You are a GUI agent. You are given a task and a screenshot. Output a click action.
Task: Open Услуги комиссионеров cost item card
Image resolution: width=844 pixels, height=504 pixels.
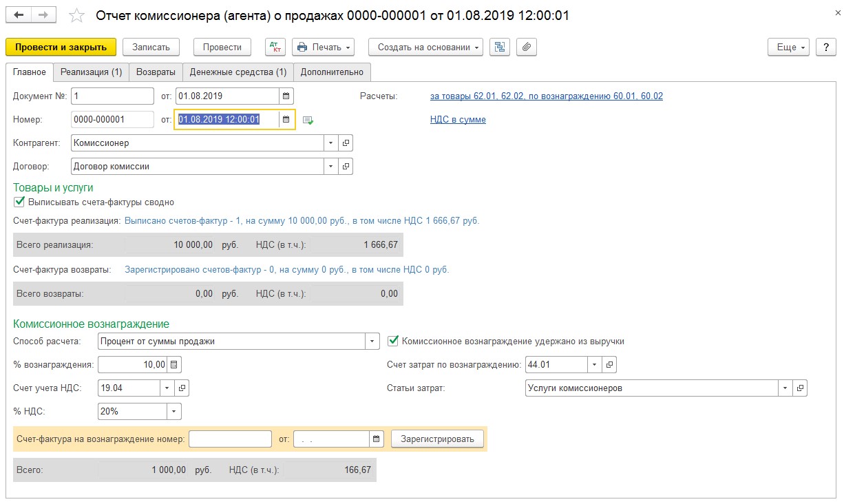(x=800, y=388)
